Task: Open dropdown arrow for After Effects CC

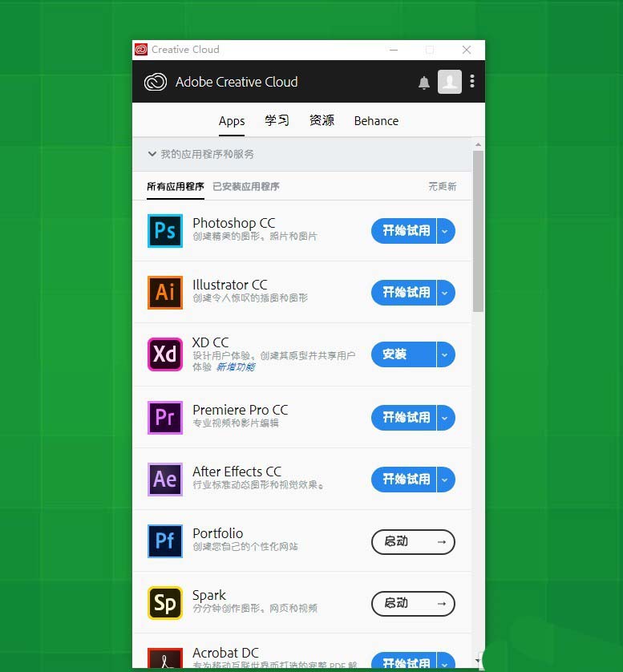Action: point(446,480)
